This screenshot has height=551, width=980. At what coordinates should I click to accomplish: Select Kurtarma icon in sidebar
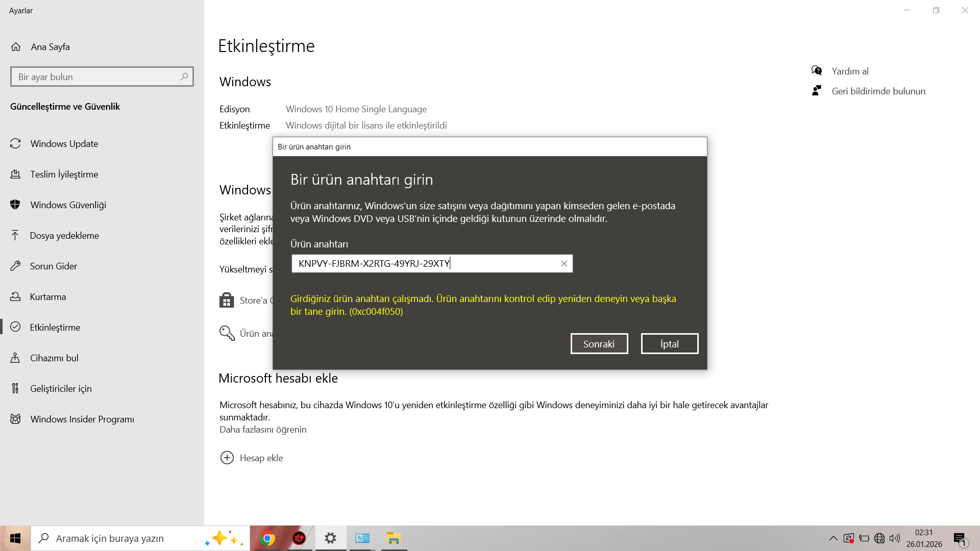point(15,296)
